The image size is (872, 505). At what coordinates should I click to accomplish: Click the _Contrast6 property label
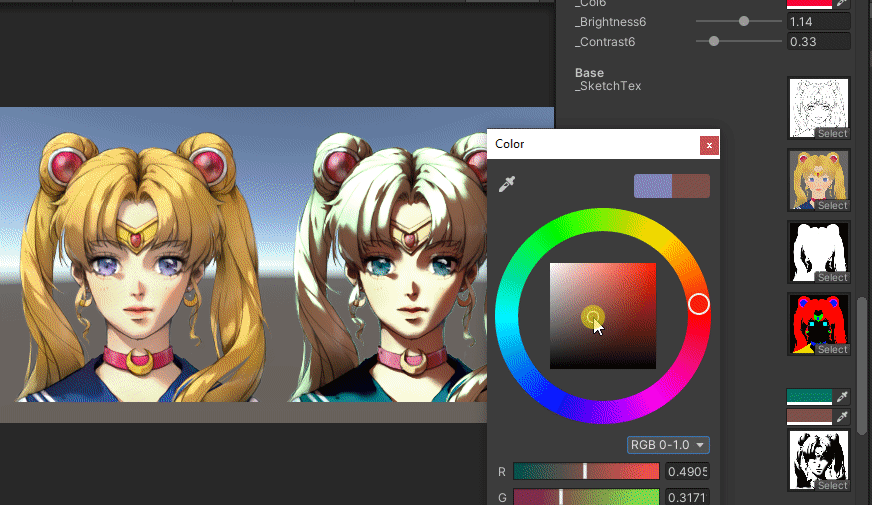[x=605, y=42]
